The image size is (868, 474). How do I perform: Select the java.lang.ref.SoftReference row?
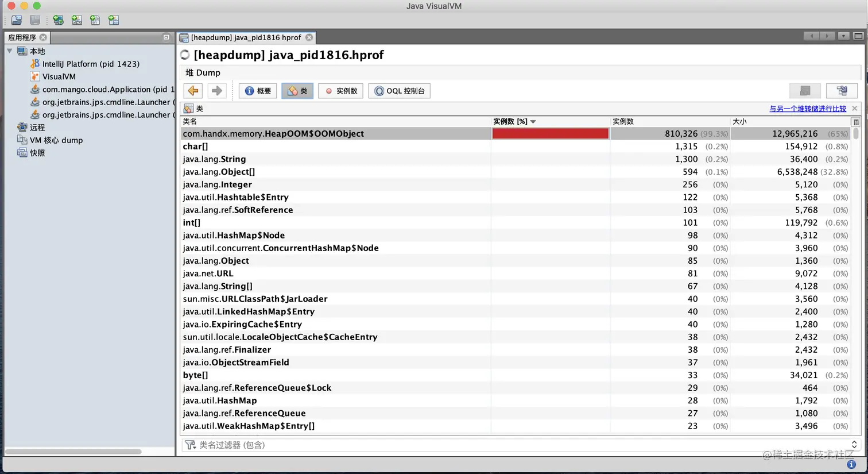tap(516, 210)
